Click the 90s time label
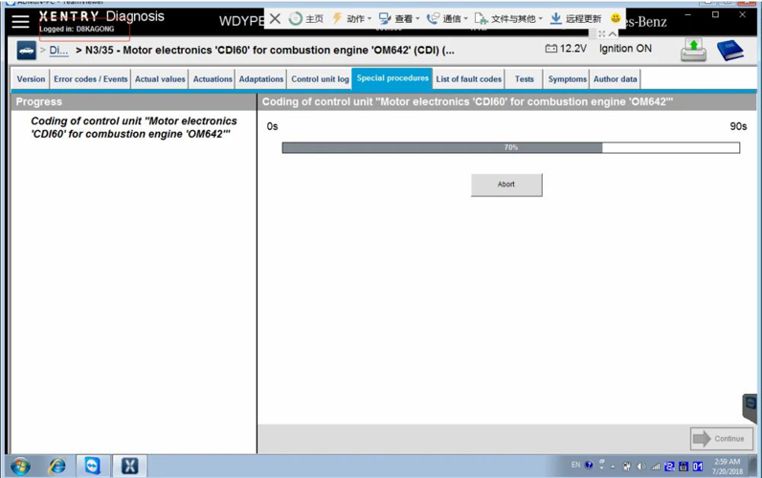762x478 pixels. point(738,126)
